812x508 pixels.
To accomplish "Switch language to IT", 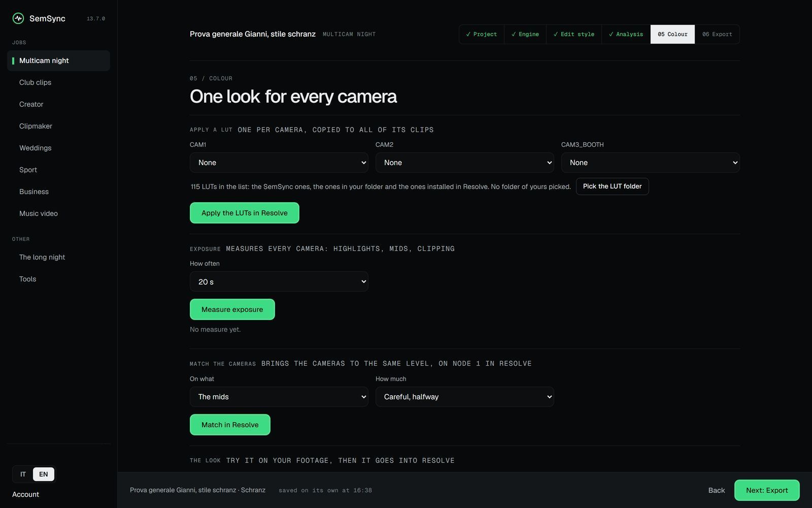I will (x=23, y=474).
